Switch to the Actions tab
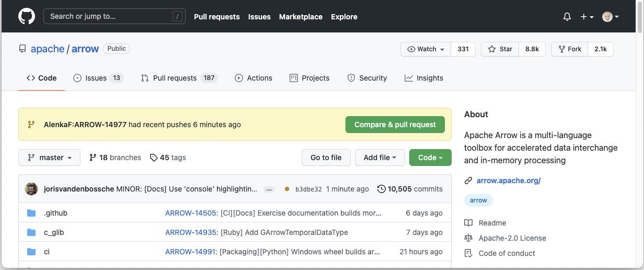Screen dimensions: 644x270 click(x=254, y=78)
